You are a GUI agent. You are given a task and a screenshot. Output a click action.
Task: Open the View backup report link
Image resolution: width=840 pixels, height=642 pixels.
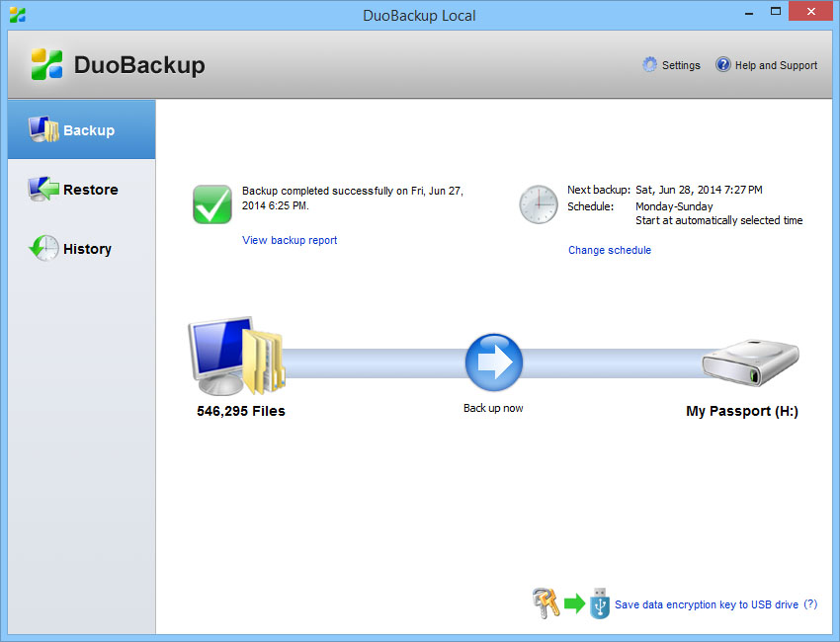[290, 240]
